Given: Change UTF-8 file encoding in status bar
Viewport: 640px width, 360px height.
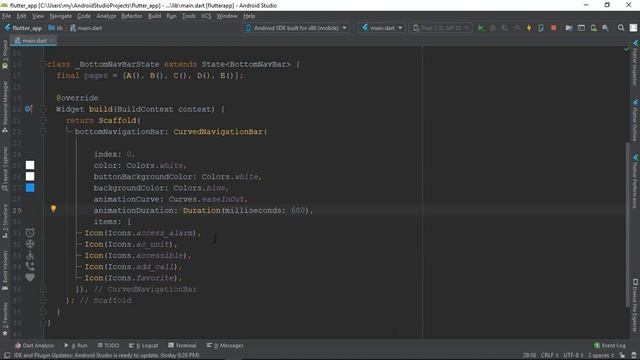Looking at the screenshot, I should point(573,355).
